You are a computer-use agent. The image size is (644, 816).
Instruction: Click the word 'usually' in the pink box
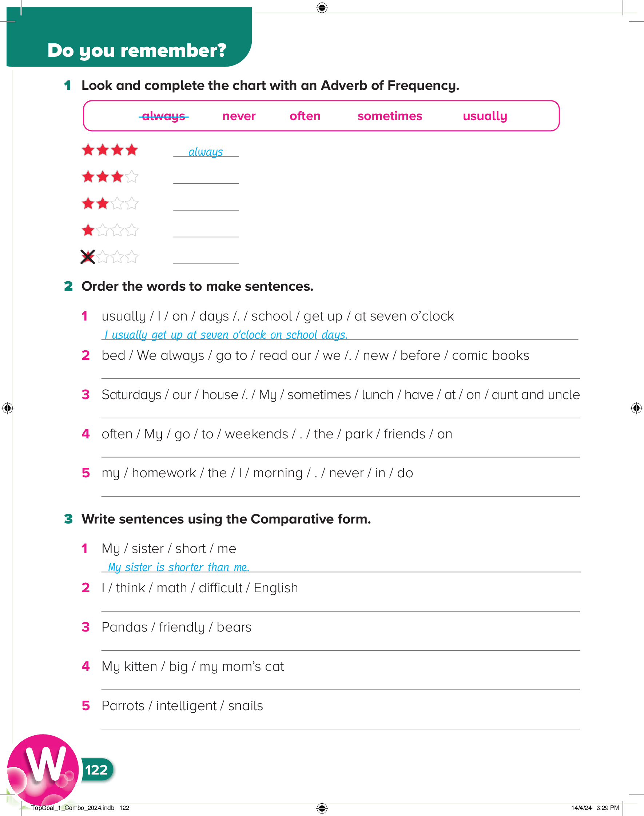coord(485,116)
